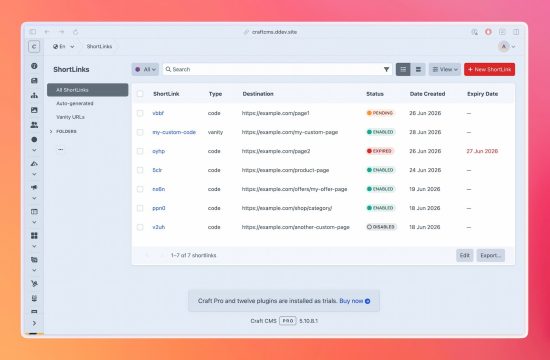Expand the global sidebar with bottom arrow

pyautogui.click(x=34, y=323)
